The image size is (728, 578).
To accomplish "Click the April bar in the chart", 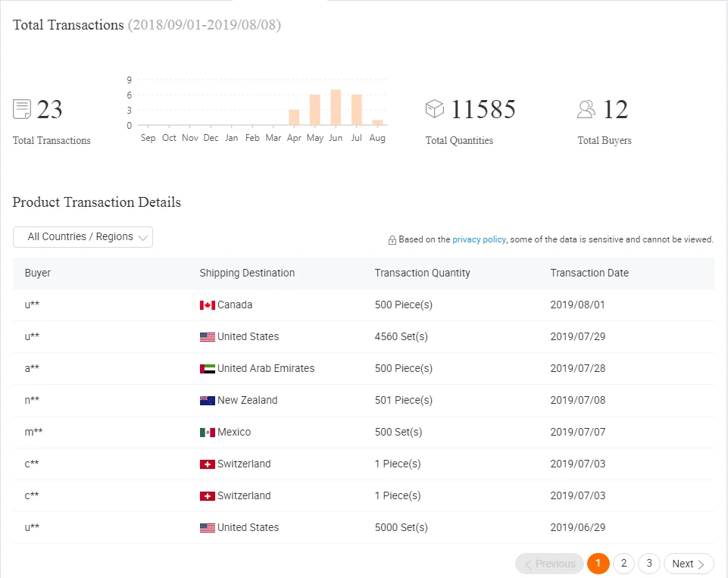I will pos(294,117).
